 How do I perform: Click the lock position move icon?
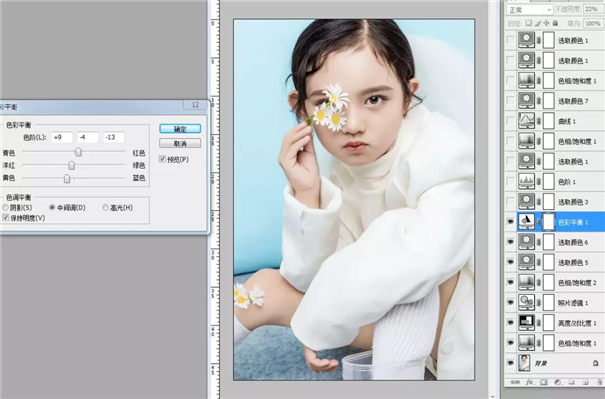546,24
